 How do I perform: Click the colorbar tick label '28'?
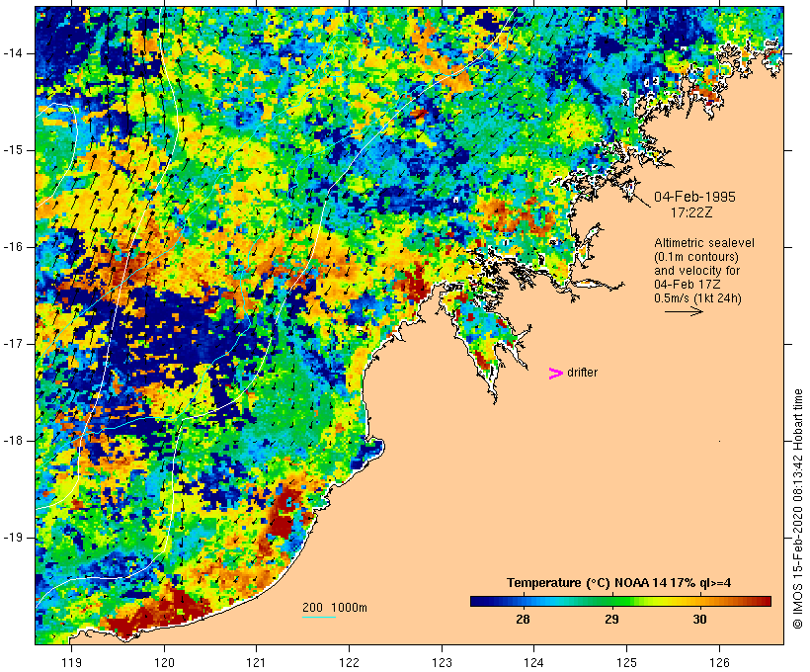[523, 620]
